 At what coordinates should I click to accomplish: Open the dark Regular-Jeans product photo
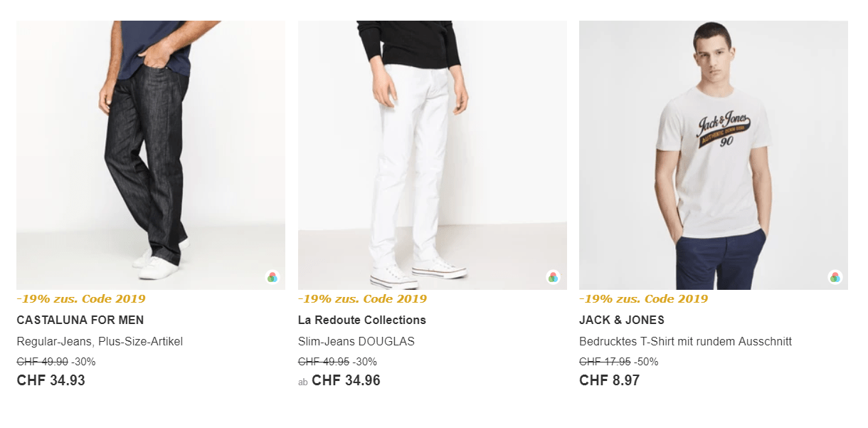[151, 155]
